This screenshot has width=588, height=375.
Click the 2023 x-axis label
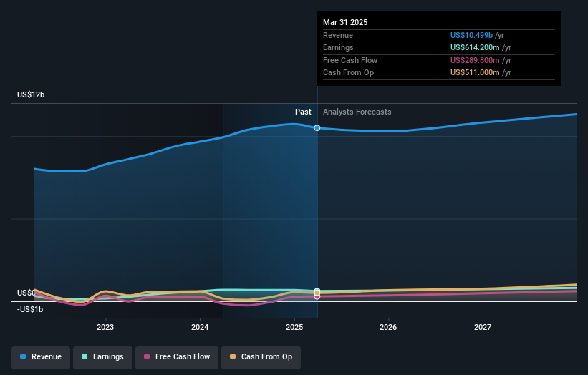[105, 327]
